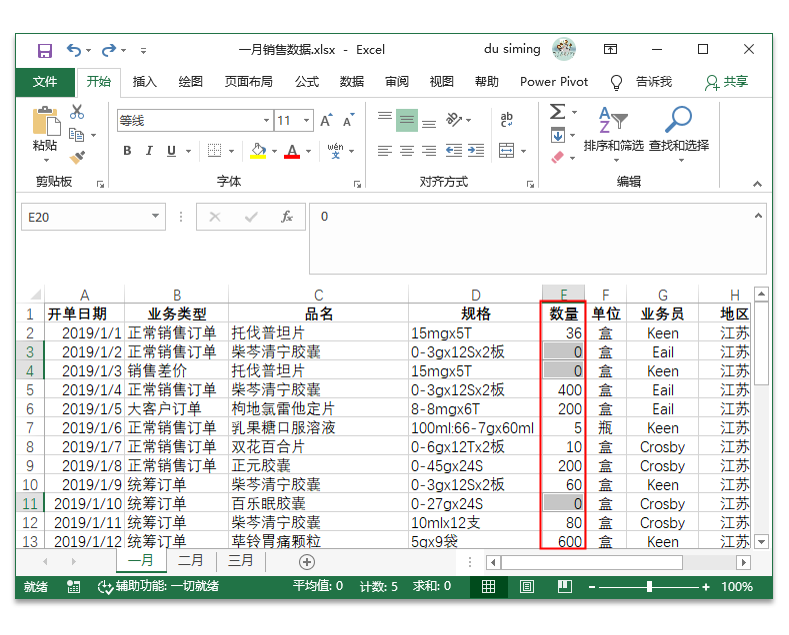Click the insert function fx icon
789x635 pixels.
[x=287, y=217]
